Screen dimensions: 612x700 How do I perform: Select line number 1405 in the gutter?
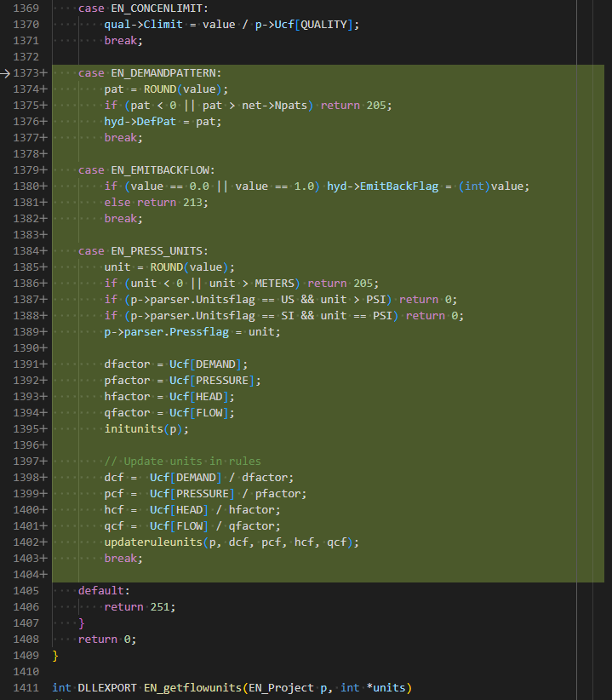(x=26, y=591)
